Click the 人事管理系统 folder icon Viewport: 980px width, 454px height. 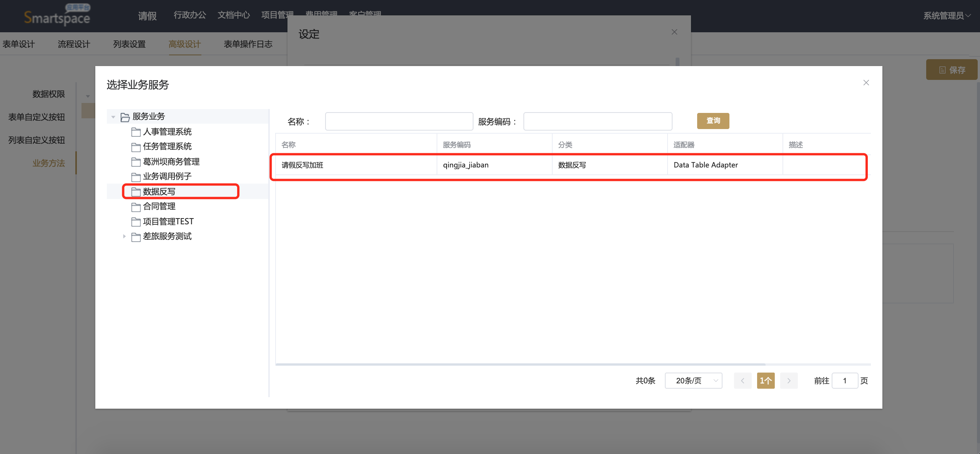coord(136,132)
